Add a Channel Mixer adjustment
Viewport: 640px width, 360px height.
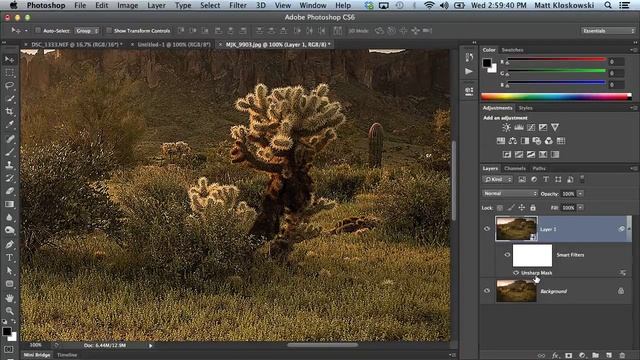pos(549,141)
